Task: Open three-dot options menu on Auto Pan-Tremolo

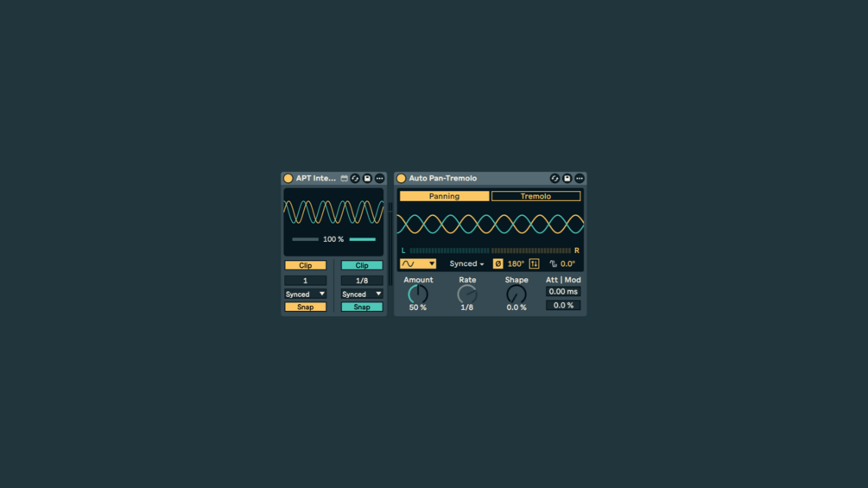Action: 579,178
